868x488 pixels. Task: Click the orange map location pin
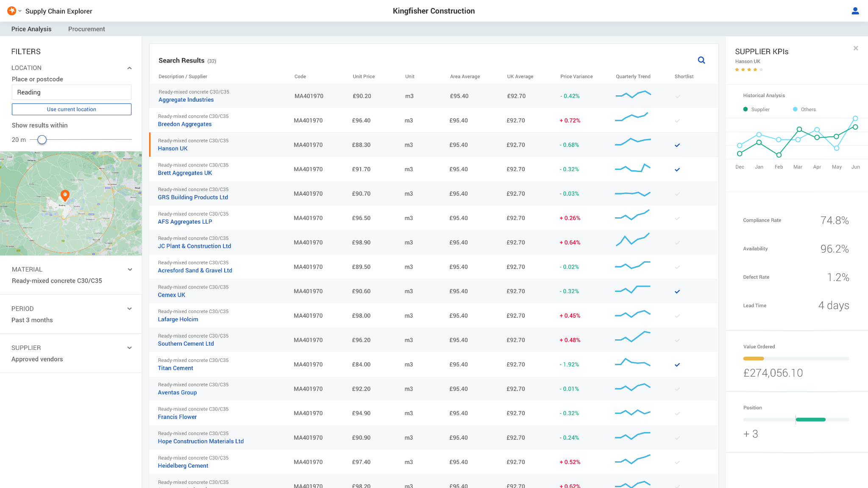(x=65, y=195)
